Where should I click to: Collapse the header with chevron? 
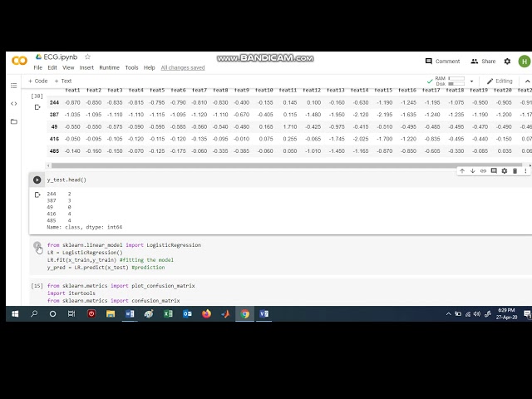pyautogui.click(x=527, y=81)
